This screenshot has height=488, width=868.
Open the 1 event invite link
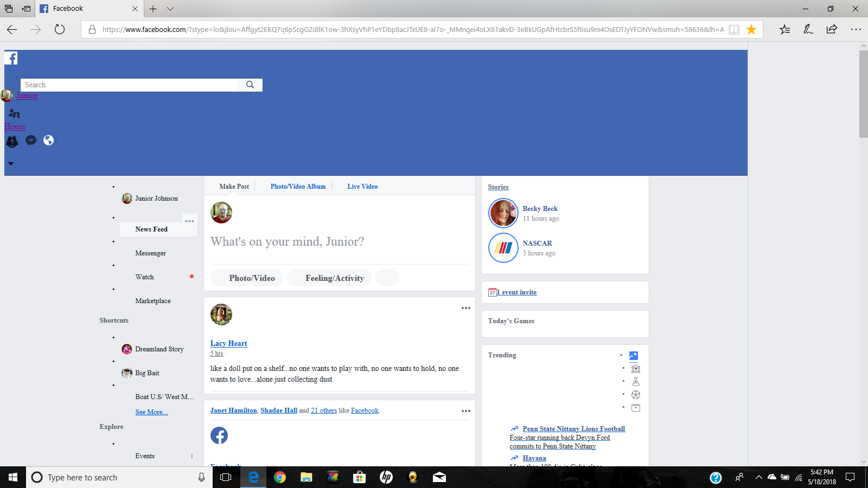(516, 292)
